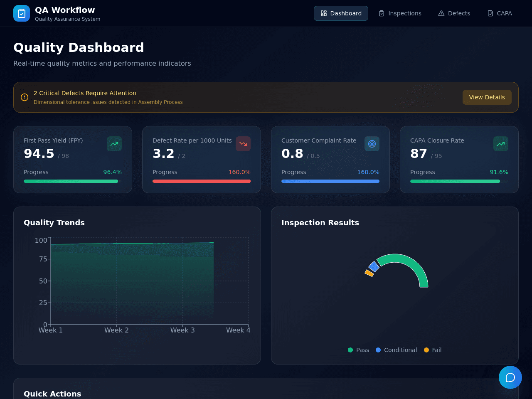This screenshot has width=532, height=399.
Task: Click the 91.6% progress percentage
Action: click(x=499, y=172)
